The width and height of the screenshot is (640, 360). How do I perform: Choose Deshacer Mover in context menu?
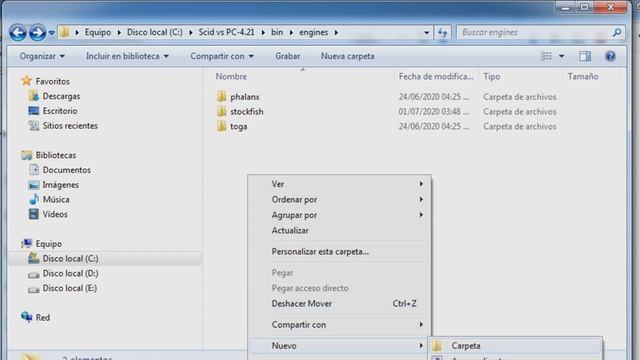(x=339, y=304)
